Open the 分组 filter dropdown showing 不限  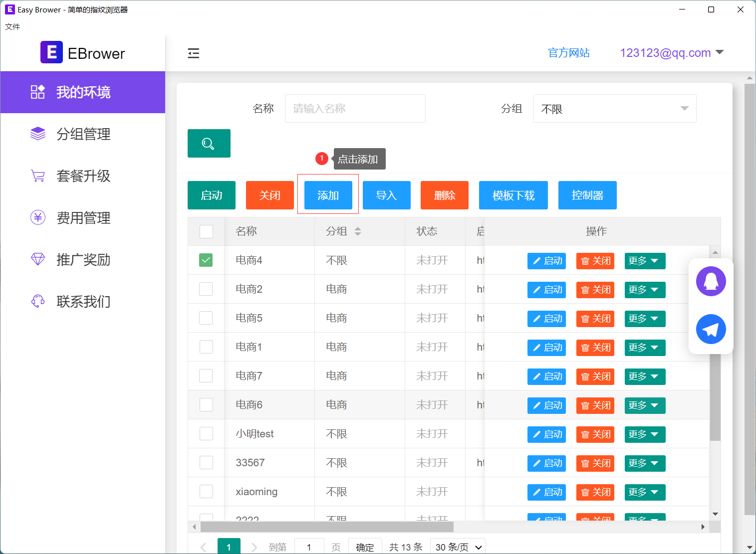click(615, 109)
